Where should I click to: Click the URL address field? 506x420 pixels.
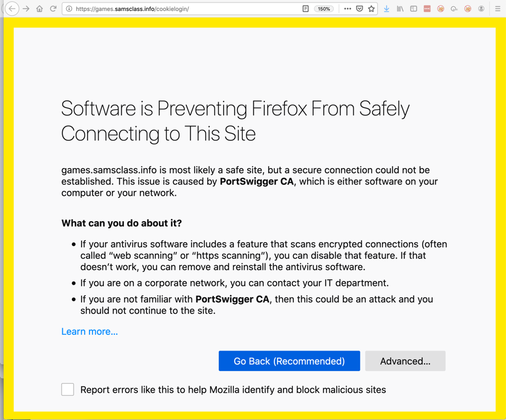[181, 9]
